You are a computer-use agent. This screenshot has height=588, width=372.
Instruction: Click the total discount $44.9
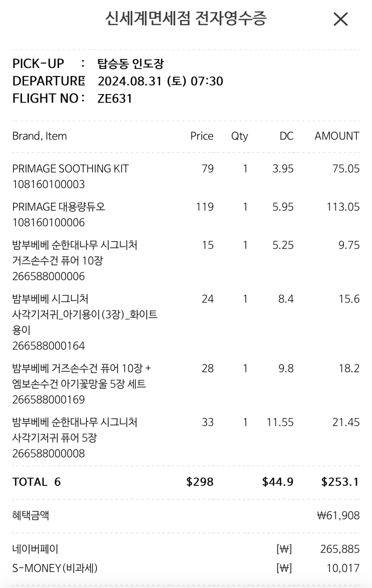278,482
